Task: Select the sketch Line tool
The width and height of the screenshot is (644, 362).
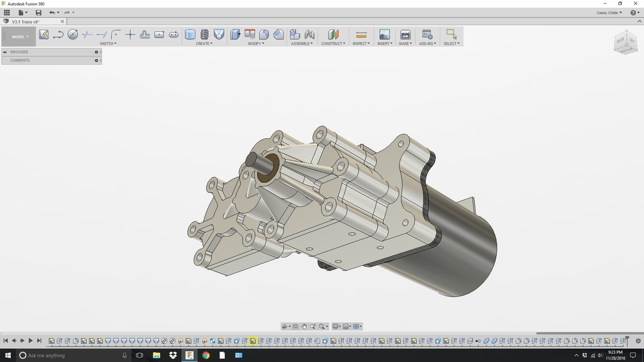Action: [58, 35]
